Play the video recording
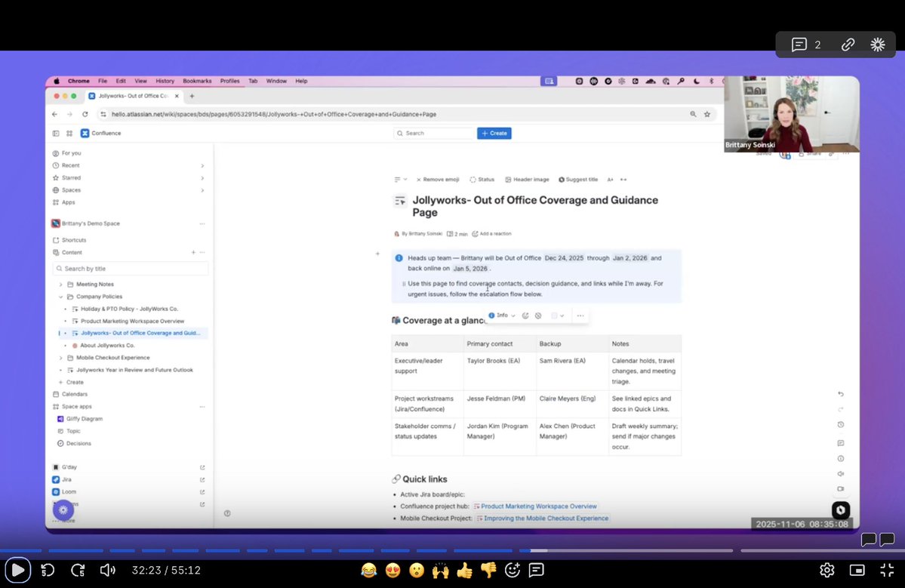Viewport: 905px width, 588px height. coord(18,570)
